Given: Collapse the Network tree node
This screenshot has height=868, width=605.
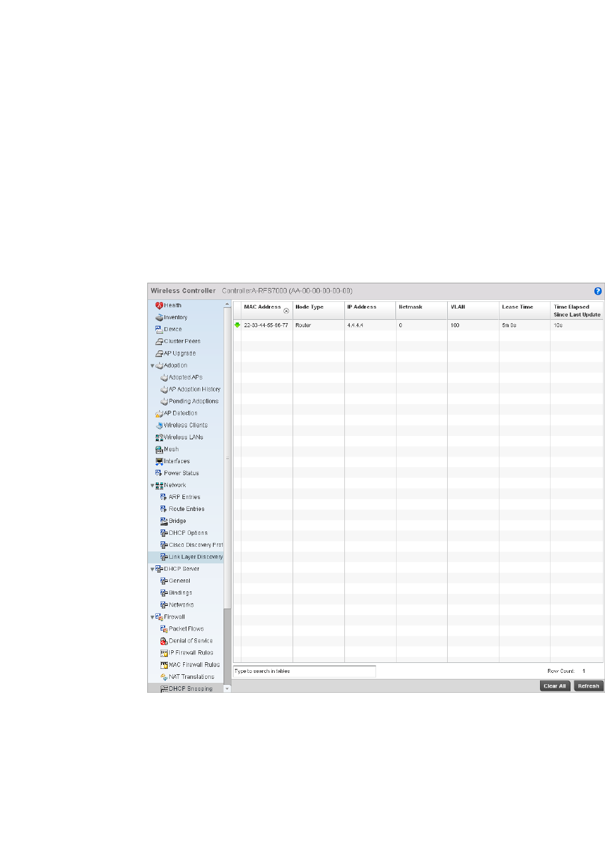Looking at the screenshot, I should [x=152, y=485].
